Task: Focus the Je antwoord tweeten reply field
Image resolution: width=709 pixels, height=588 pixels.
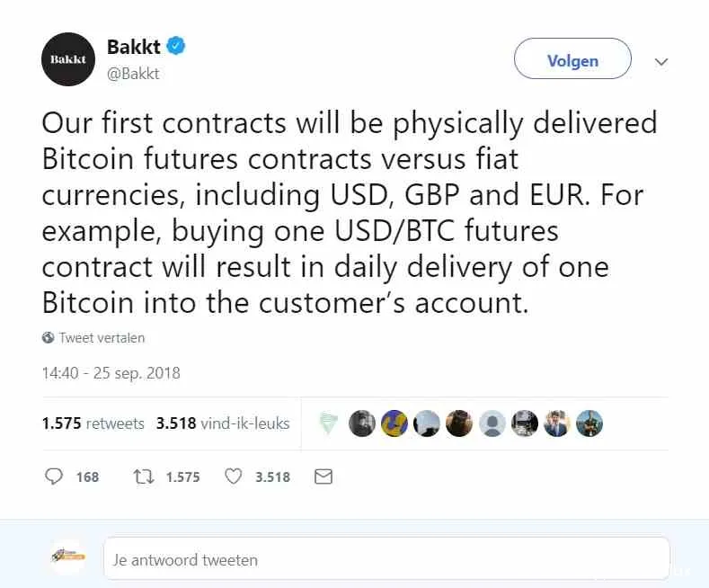Action: (x=386, y=559)
